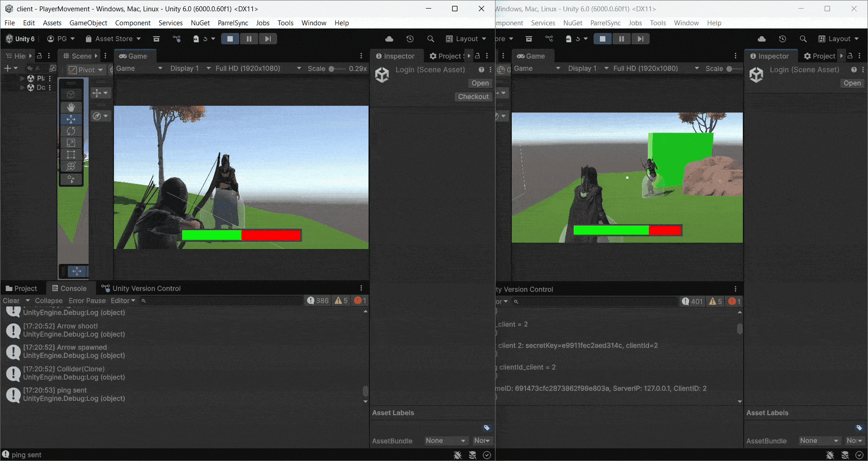Image resolution: width=868 pixels, height=461 pixels.
Task: Click the Step frame button in left editor
Action: pos(268,39)
